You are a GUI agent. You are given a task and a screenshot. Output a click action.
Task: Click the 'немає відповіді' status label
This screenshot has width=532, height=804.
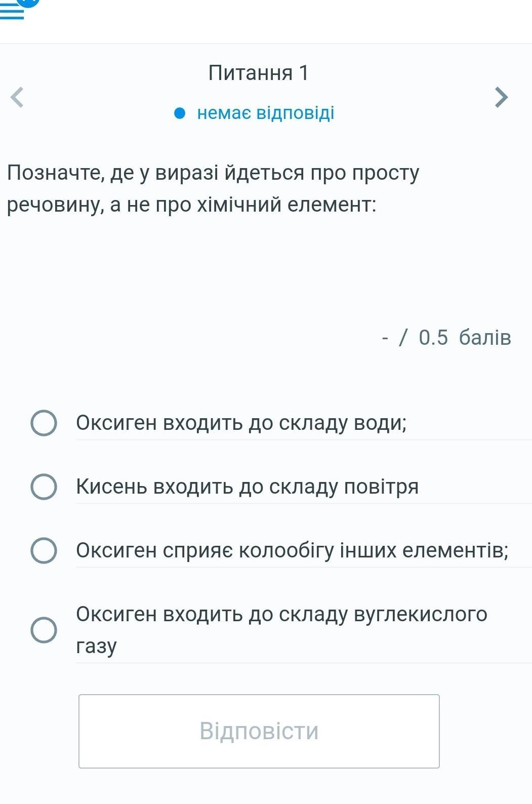click(x=266, y=113)
